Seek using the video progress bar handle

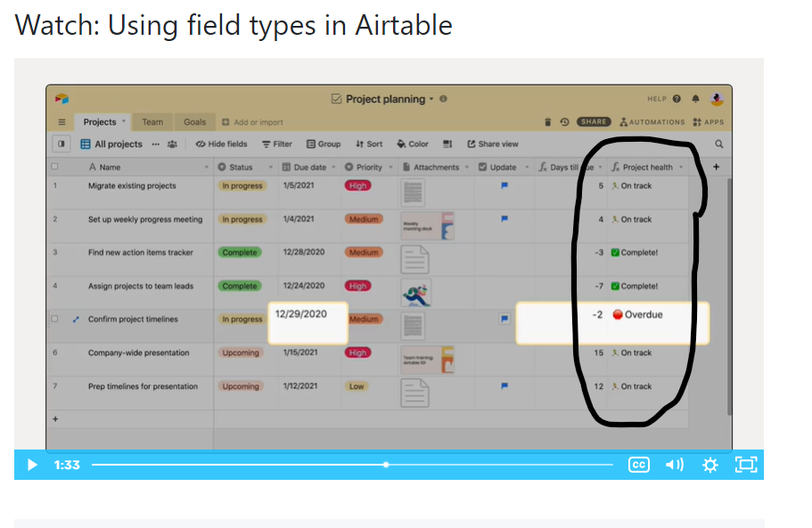tap(386, 465)
